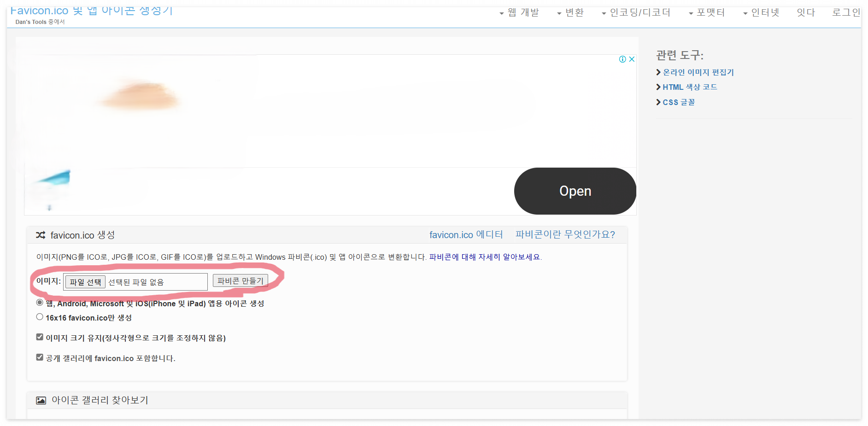Image resolution: width=868 pixels, height=426 pixels.
Task: Click the 파일 선택 button
Action: [x=85, y=282]
